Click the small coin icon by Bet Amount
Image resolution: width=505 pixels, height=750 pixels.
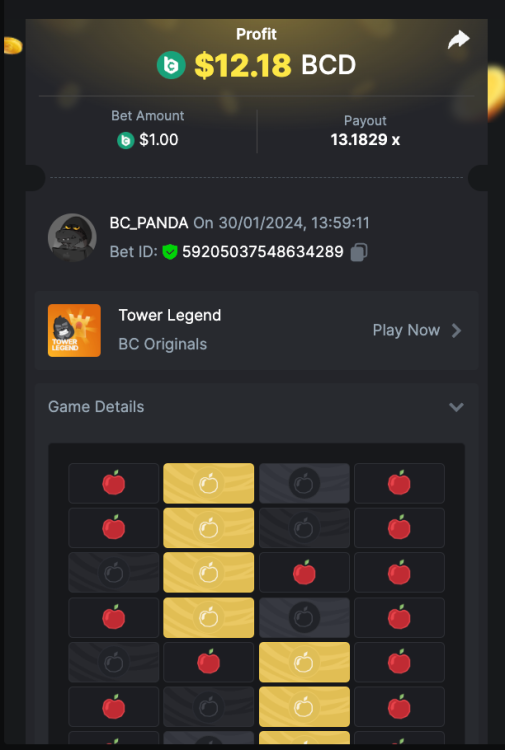click(x=126, y=140)
